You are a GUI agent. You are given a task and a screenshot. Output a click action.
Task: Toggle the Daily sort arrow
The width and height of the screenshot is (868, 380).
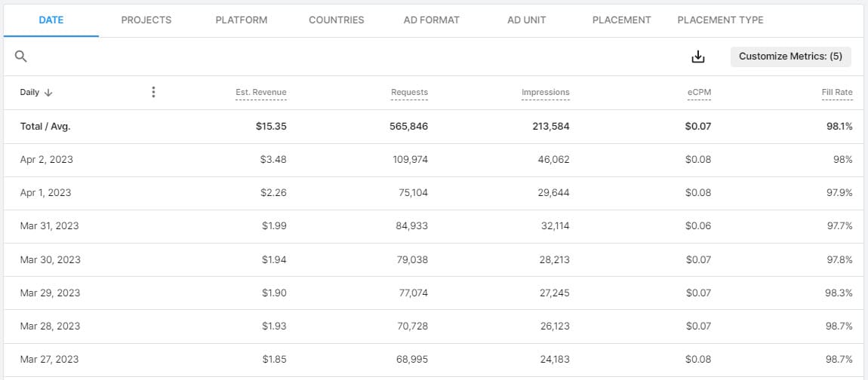coord(48,93)
